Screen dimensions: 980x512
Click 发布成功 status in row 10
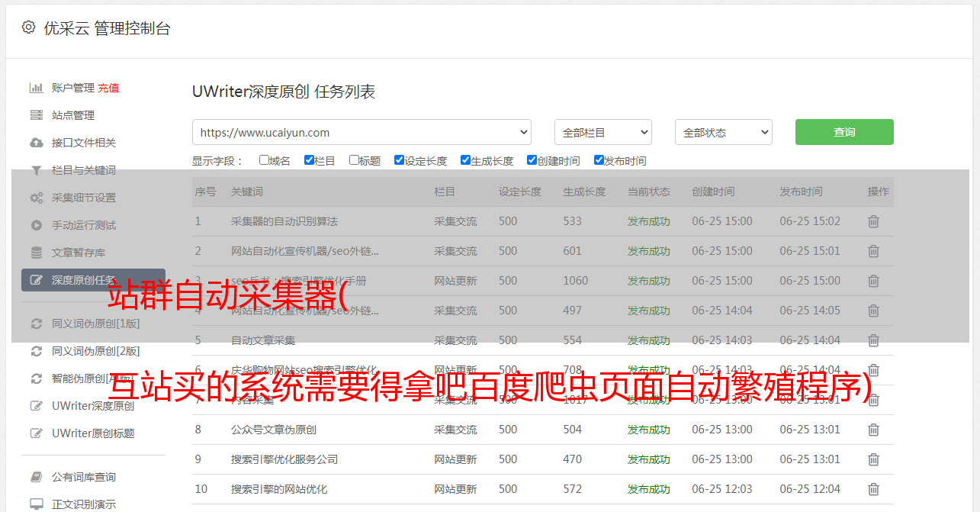pos(649,489)
